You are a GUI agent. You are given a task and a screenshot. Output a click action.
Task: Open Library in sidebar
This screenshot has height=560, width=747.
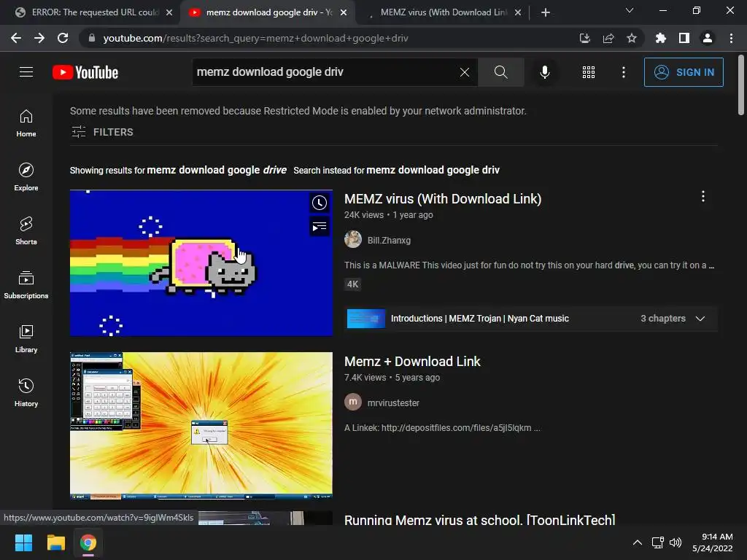tap(26, 338)
